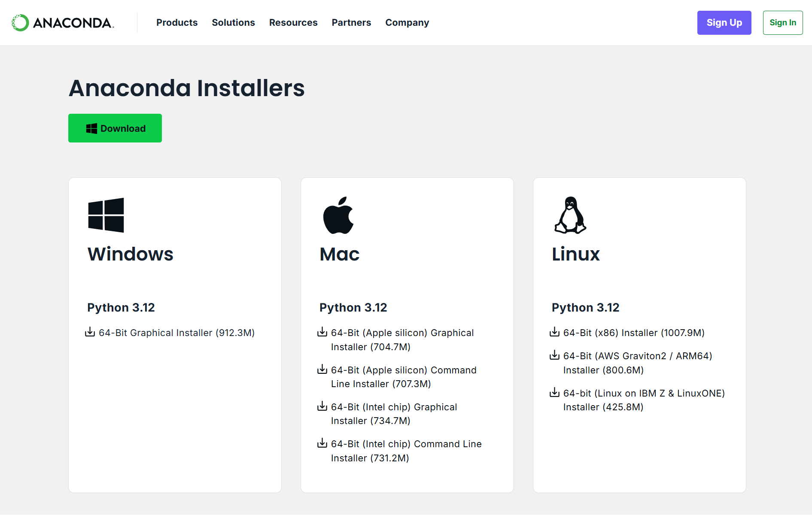The height and width of the screenshot is (515, 812).
Task: Click download icon beside Intel chip Command Line Installer
Action: 322,443
